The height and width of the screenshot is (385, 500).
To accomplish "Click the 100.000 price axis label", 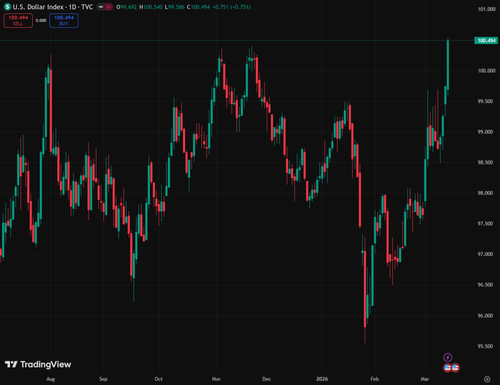I will click(486, 71).
